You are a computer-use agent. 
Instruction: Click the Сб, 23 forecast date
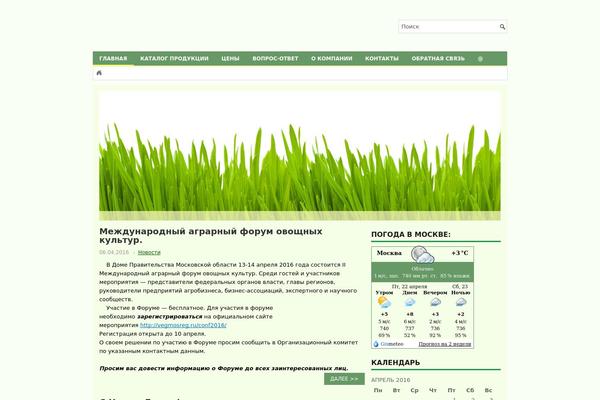pos(460,286)
